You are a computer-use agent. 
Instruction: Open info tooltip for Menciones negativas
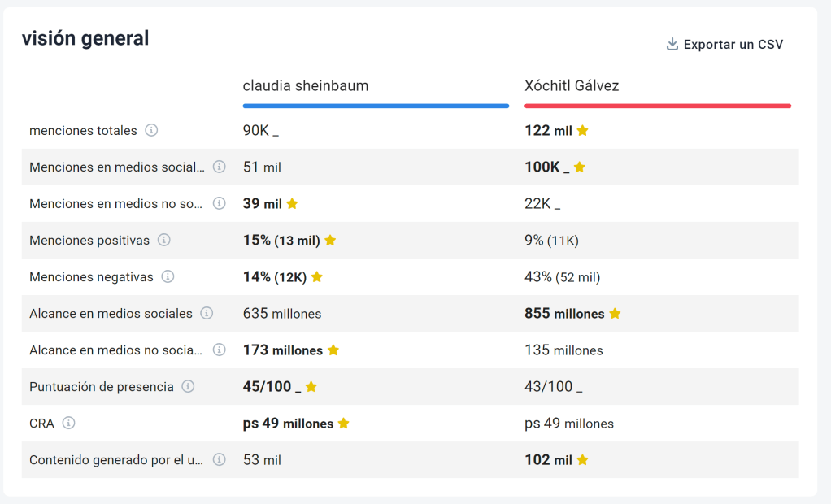[168, 276]
